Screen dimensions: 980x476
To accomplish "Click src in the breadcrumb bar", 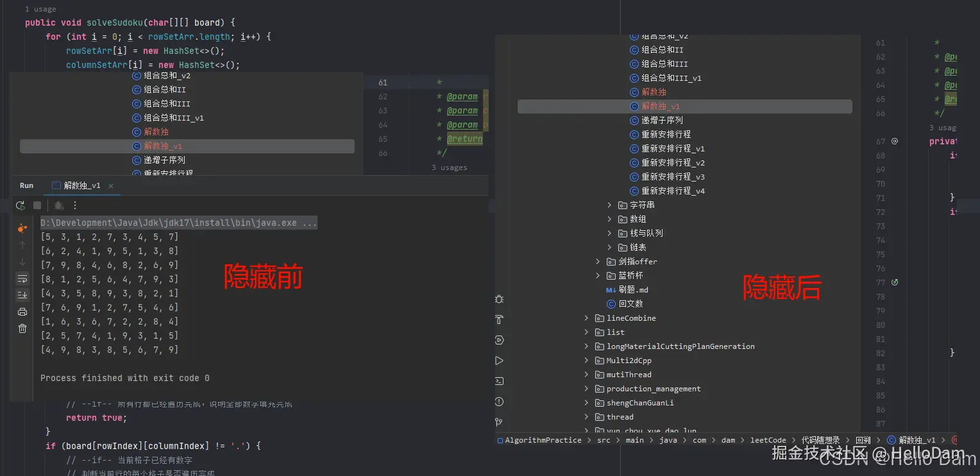I will point(604,440).
